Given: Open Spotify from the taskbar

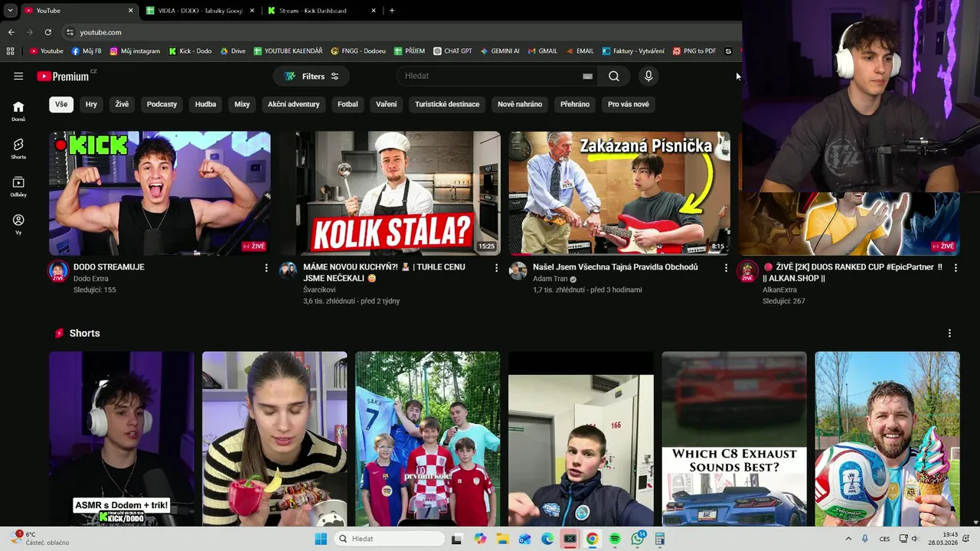Looking at the screenshot, I should tap(615, 539).
